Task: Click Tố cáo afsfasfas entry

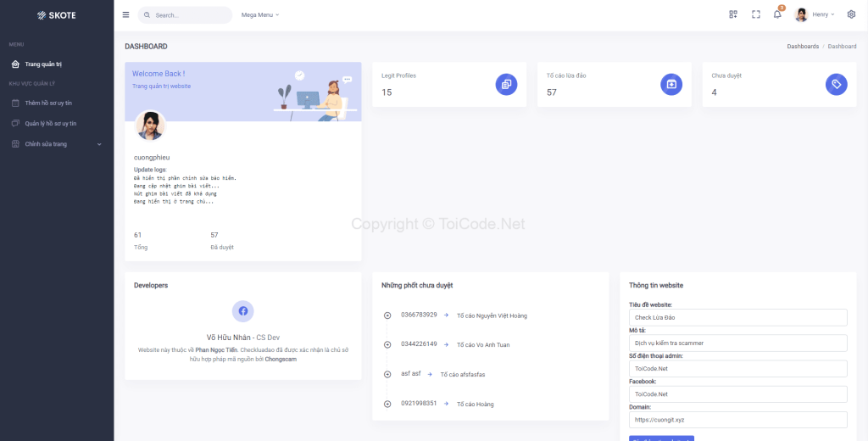Action: 463,375
